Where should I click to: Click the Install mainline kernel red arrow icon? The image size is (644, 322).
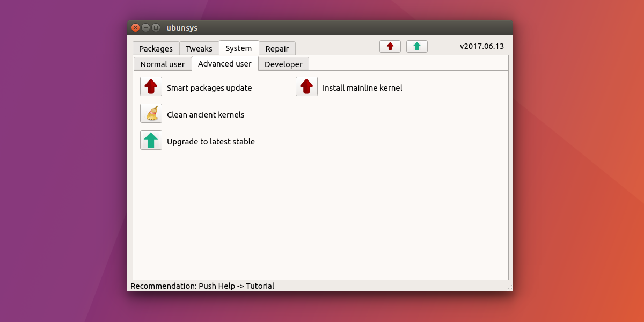pos(306,86)
